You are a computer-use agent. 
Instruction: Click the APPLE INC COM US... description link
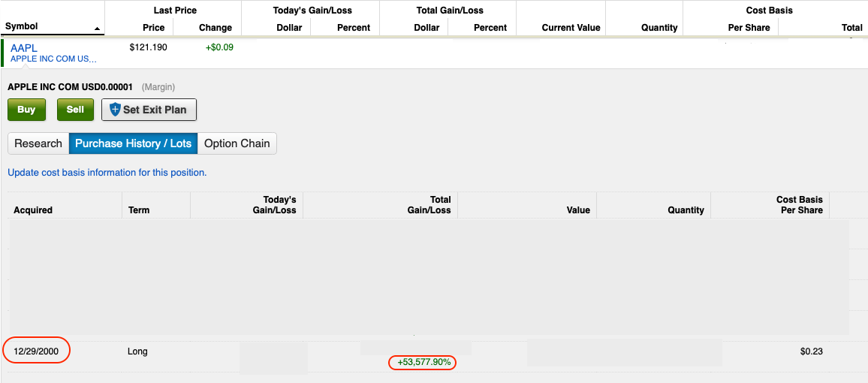[x=53, y=59]
